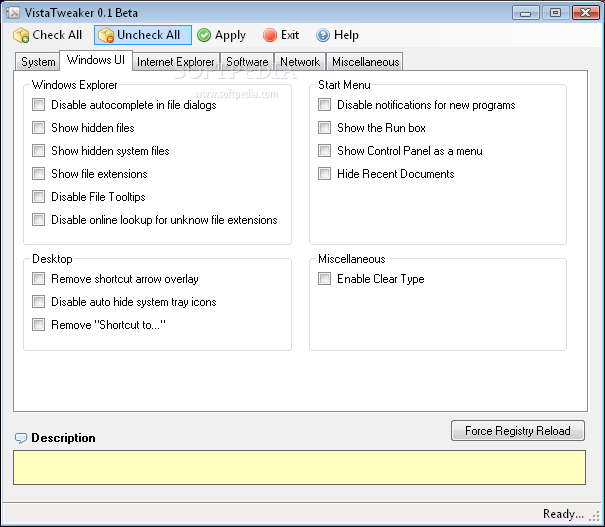Screen dimensions: 605x527
Task: Check Disable notifications for new programs
Action: pos(324,105)
